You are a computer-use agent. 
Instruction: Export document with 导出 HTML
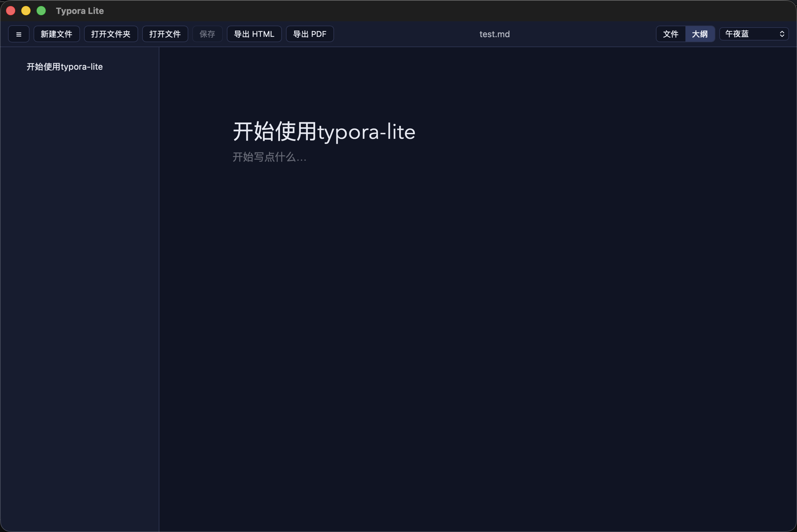click(254, 34)
